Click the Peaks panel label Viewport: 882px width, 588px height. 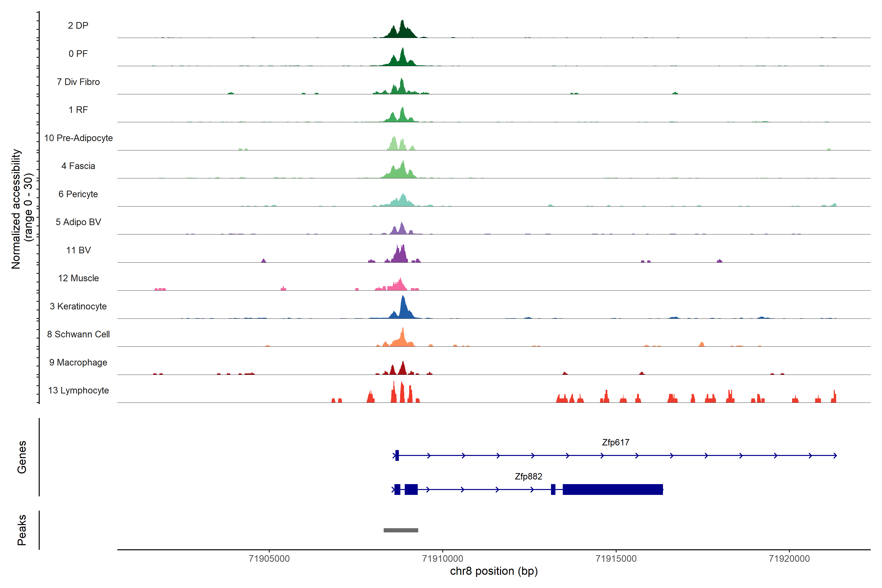coord(22,530)
